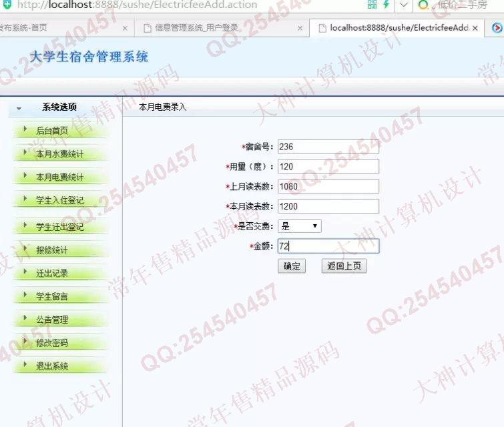Click the 金额 input field

coord(328,246)
